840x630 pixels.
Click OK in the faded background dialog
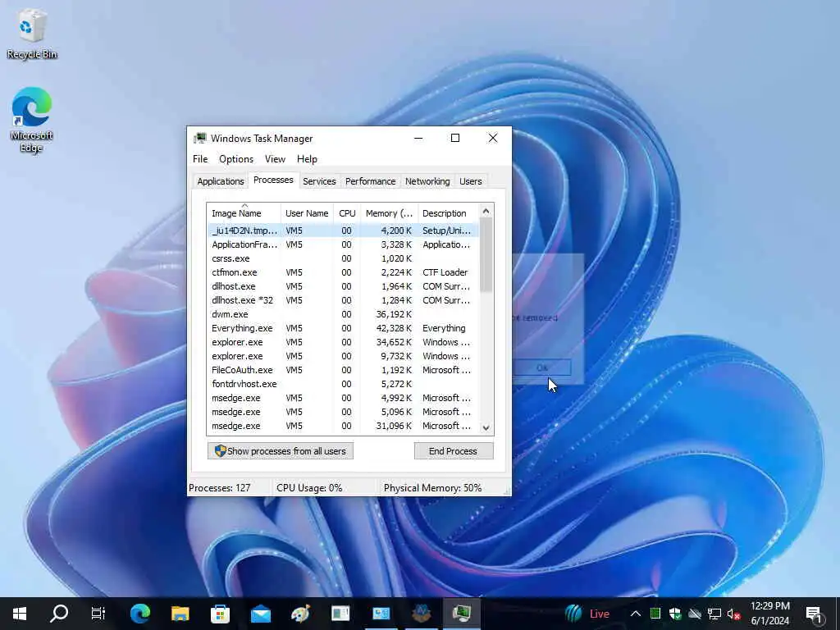coord(542,367)
